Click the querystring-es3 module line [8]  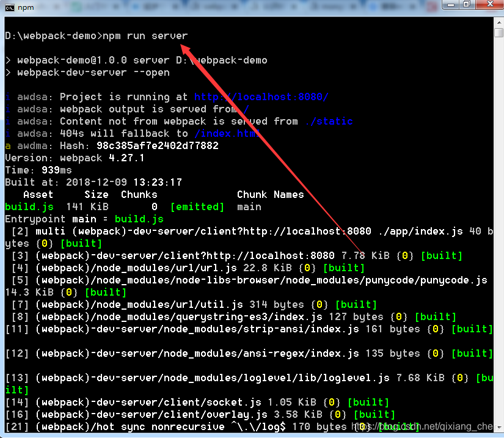tap(234, 317)
